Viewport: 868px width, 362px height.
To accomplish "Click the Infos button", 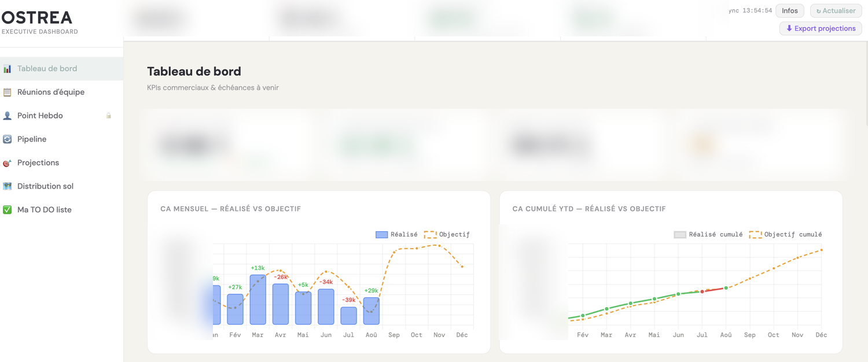I will tap(789, 11).
